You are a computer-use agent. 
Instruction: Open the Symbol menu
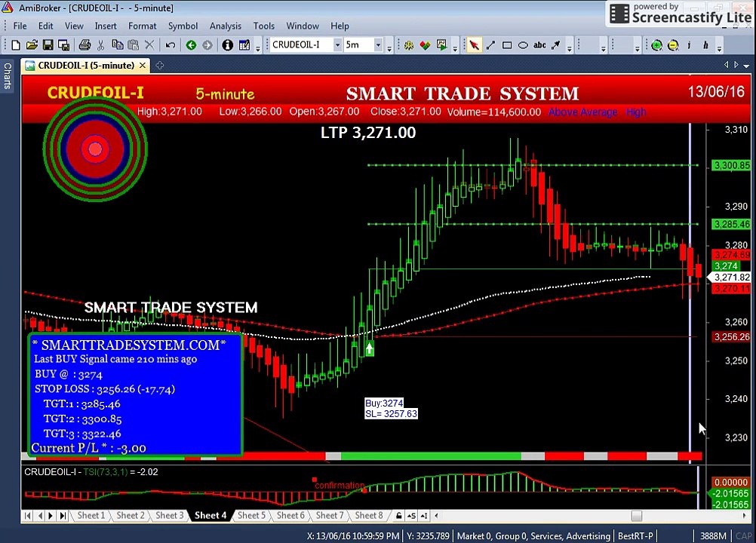click(x=183, y=26)
